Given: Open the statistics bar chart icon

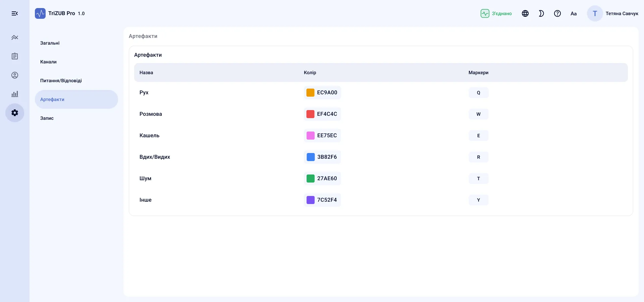Looking at the screenshot, I should tap(15, 94).
